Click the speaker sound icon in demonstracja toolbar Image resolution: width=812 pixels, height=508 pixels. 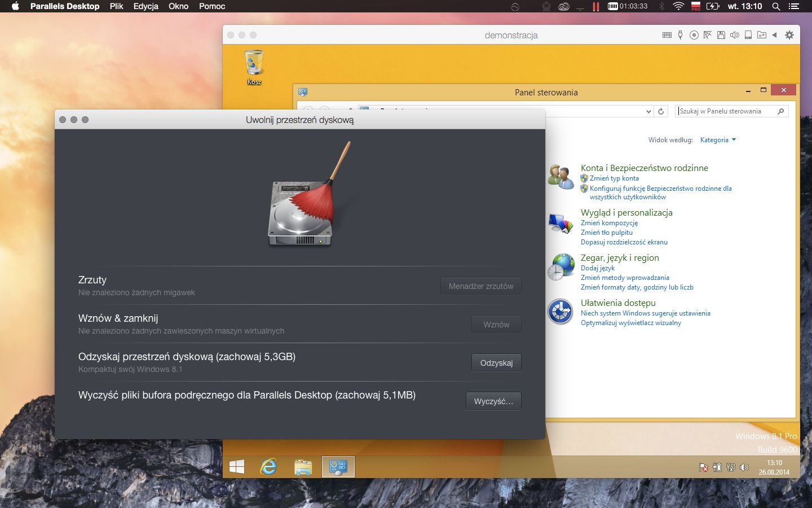[735, 35]
